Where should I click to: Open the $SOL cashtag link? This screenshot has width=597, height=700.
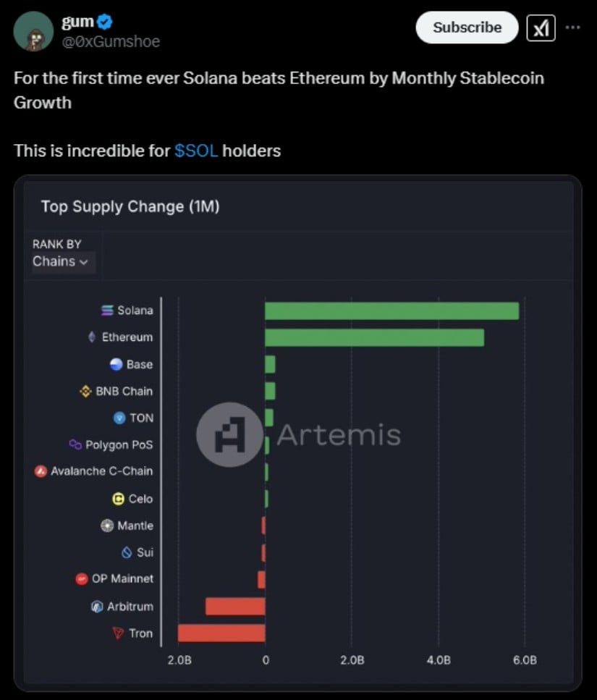coord(196,151)
